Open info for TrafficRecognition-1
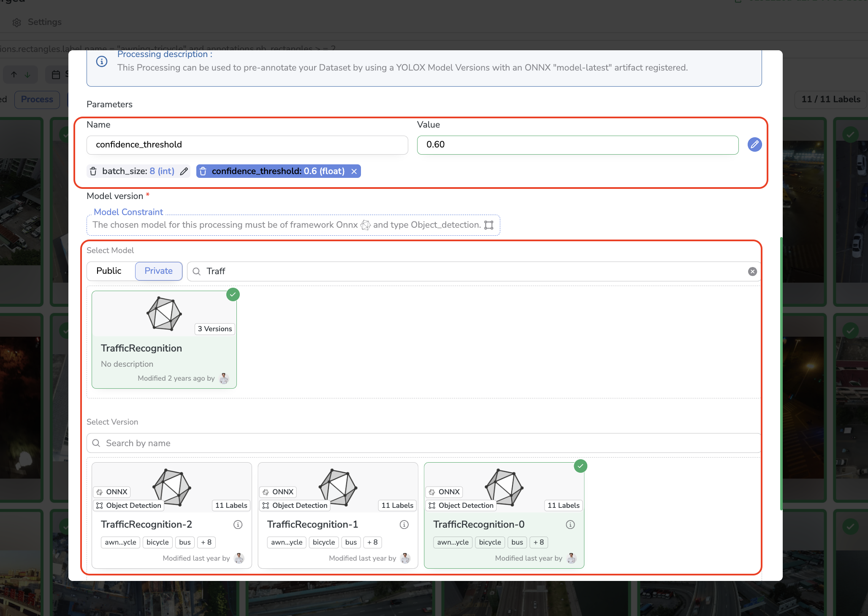Viewport: 868px width, 616px height. 404,524
